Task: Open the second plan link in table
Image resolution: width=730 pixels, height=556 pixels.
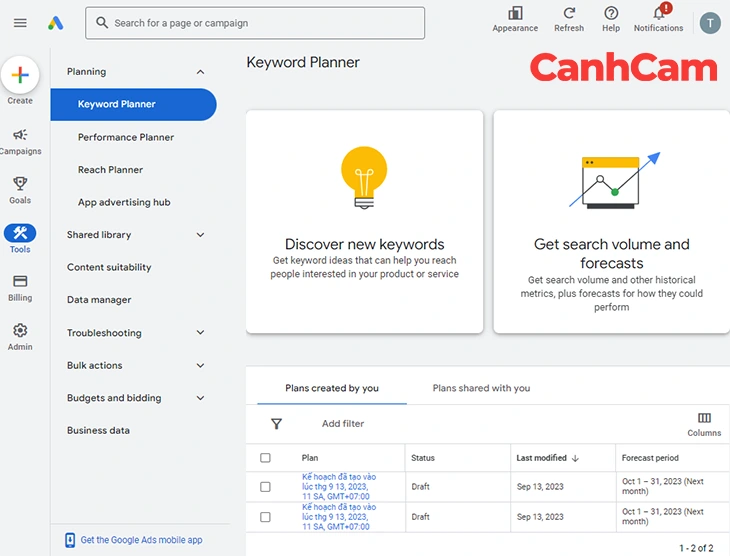Action: pos(338,517)
